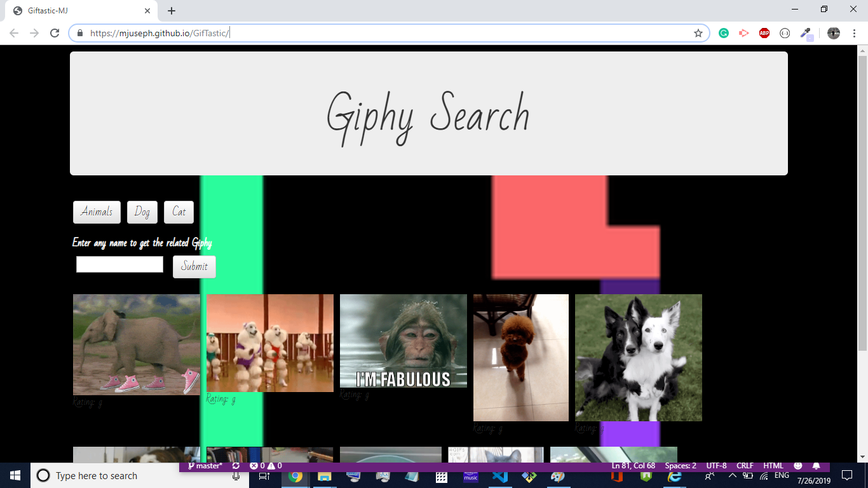
Task: Open the Adblock Plus extension
Action: (x=764, y=33)
